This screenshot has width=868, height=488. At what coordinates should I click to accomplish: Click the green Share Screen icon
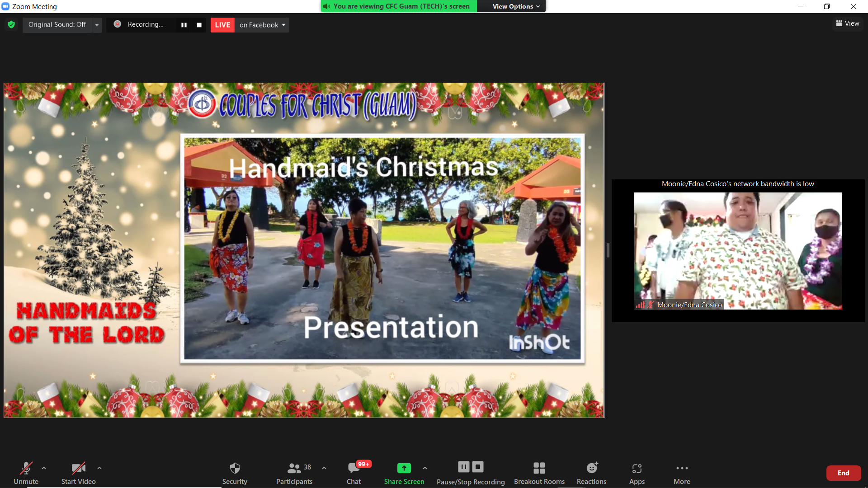(404, 468)
